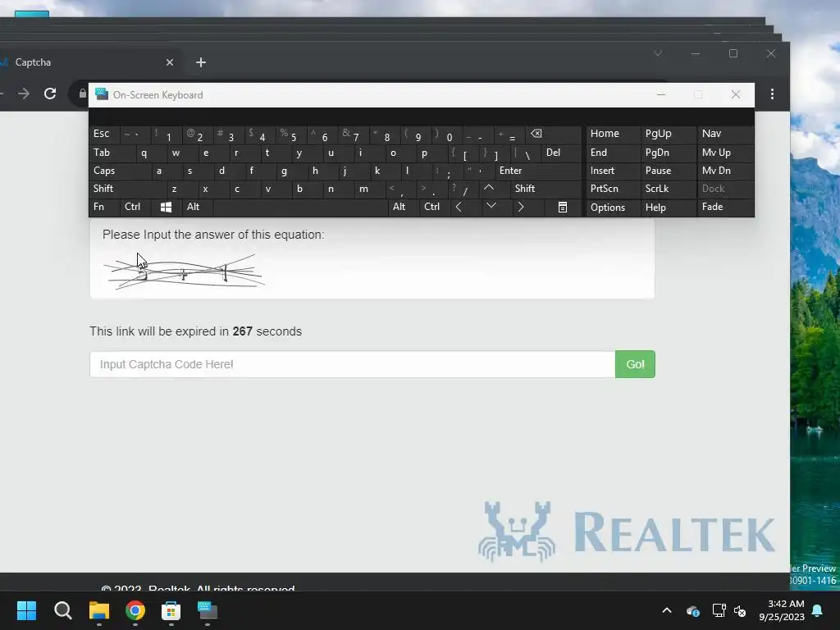Viewport: 840px width, 630px height.
Task: Show hidden system tray icons
Action: (x=667, y=610)
